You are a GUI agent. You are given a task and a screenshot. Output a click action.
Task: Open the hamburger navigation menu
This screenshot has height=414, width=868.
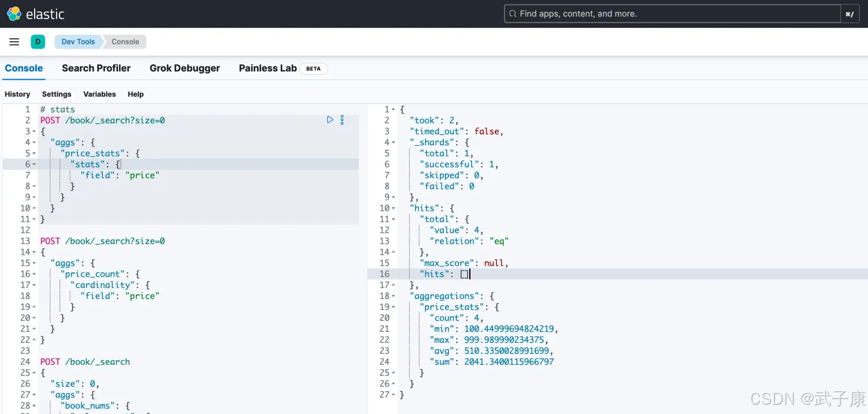[x=14, y=42]
